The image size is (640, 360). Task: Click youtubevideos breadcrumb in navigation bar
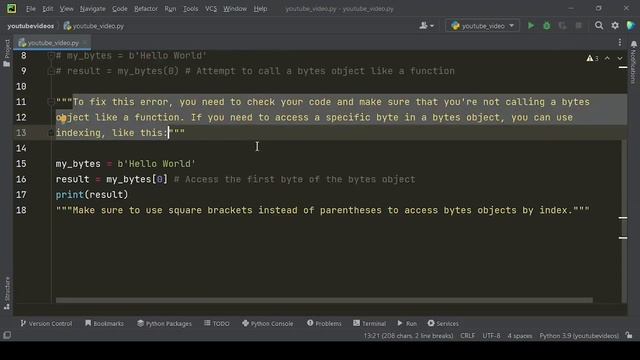(31, 26)
